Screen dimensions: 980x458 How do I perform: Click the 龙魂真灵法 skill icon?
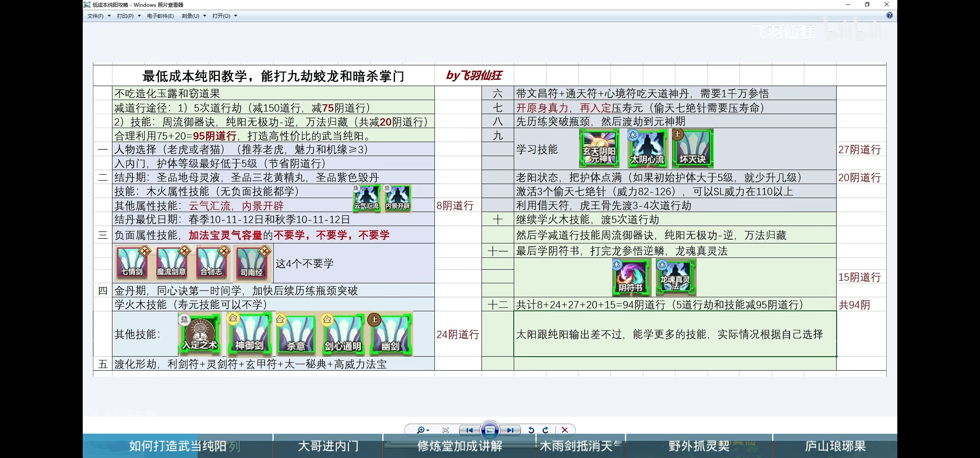coord(676,277)
